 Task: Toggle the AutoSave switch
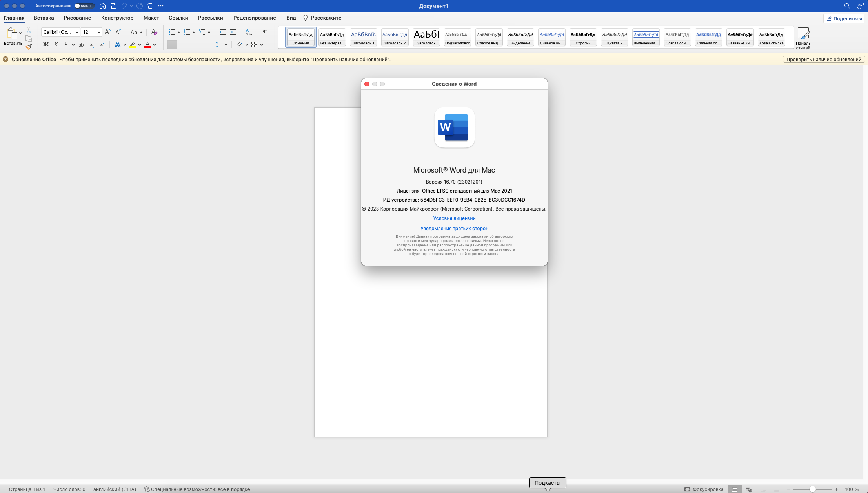(84, 6)
